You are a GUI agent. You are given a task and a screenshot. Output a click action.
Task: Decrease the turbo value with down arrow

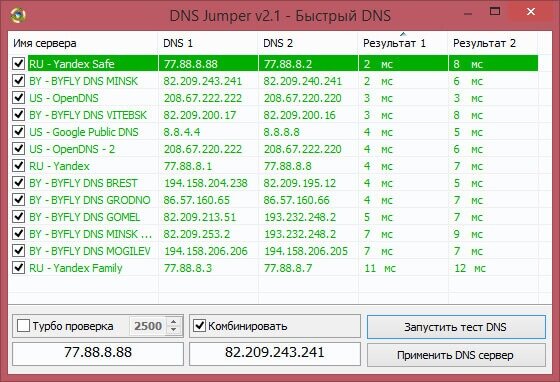click(174, 330)
